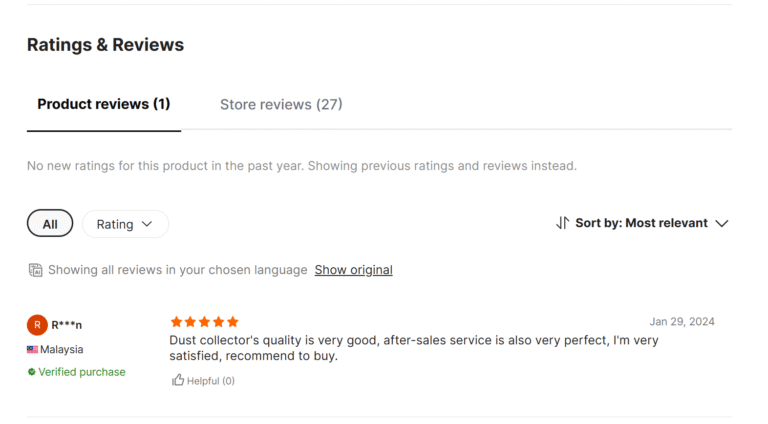
Task: Click the orange R reviewer avatar
Action: tap(37, 325)
